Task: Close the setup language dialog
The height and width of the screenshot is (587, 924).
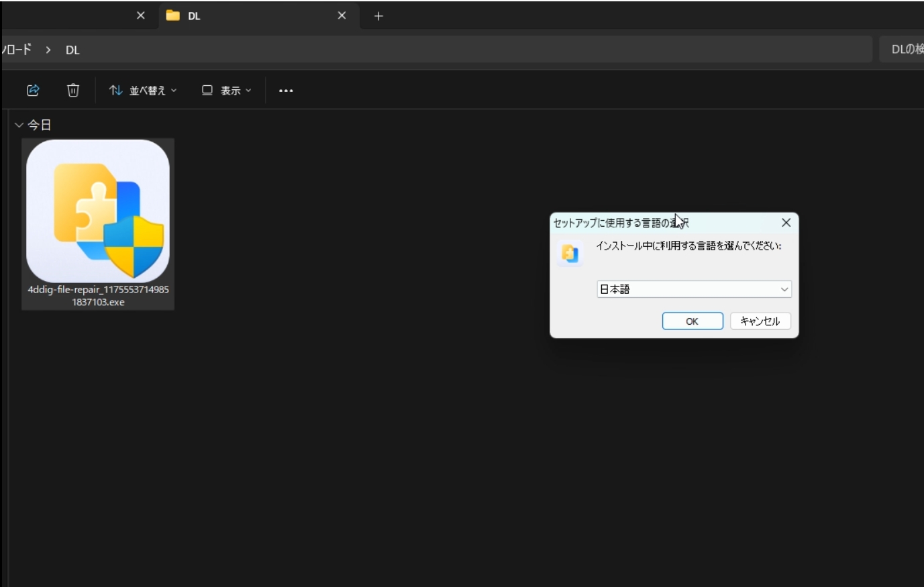Action: click(786, 223)
